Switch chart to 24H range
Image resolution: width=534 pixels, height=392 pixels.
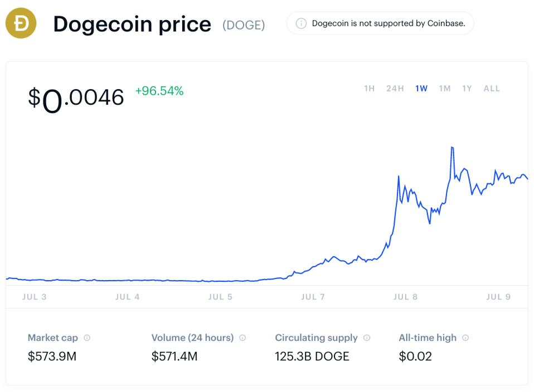pyautogui.click(x=395, y=89)
